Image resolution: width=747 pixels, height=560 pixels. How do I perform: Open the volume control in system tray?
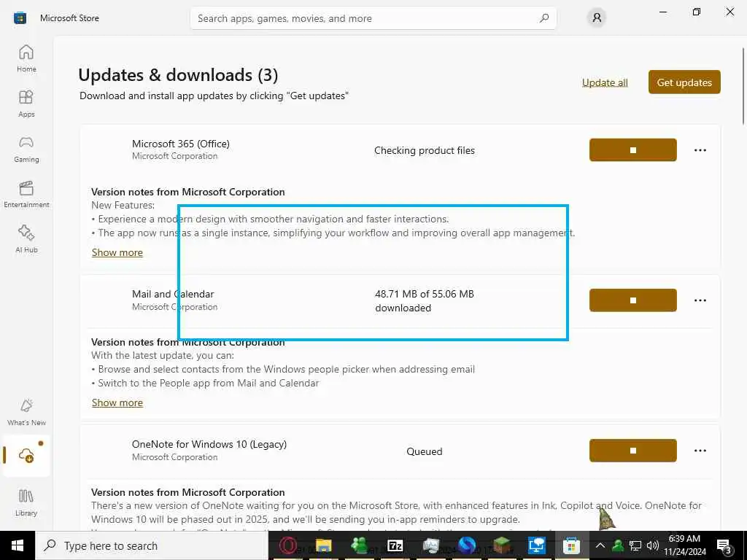pyautogui.click(x=652, y=545)
